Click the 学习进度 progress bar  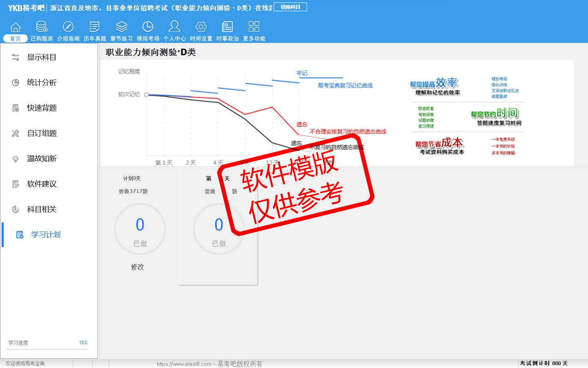coord(48,349)
